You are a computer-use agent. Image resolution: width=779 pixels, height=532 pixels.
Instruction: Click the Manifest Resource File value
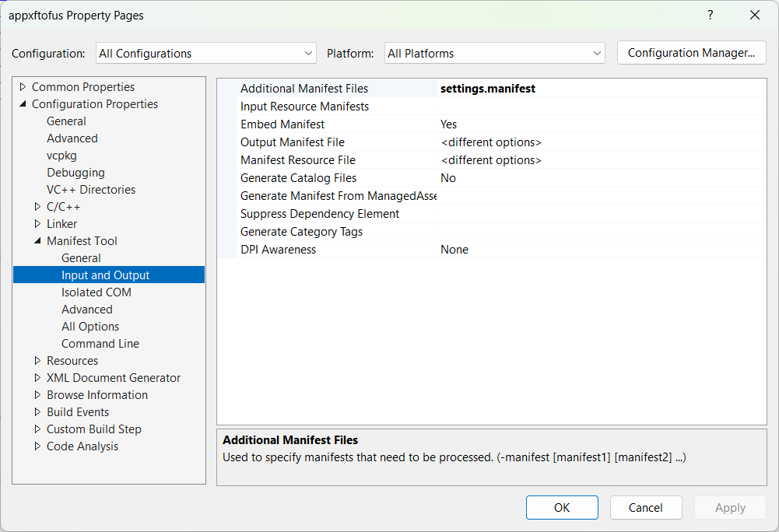[602, 160]
